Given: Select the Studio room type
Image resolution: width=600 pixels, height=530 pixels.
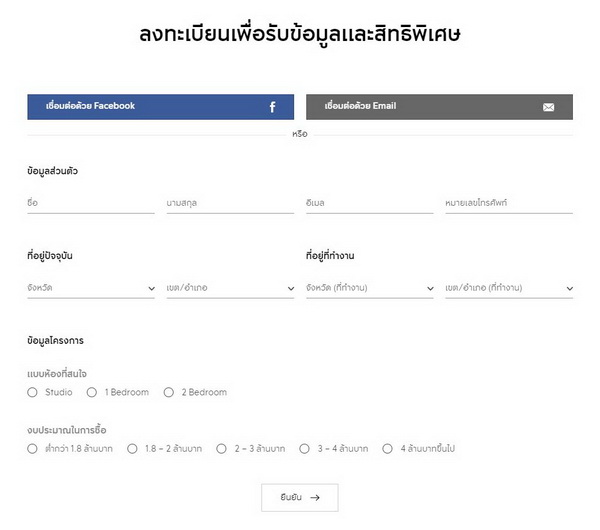Looking at the screenshot, I should [33, 392].
